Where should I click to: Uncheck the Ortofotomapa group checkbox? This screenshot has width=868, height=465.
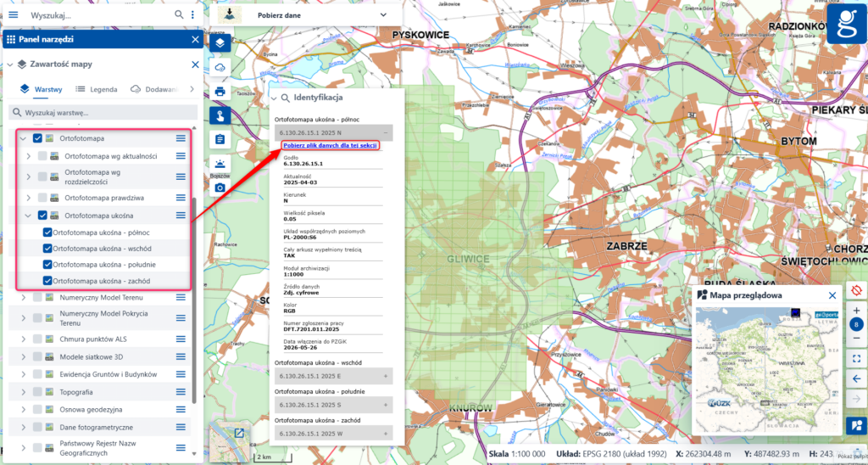pos(37,138)
